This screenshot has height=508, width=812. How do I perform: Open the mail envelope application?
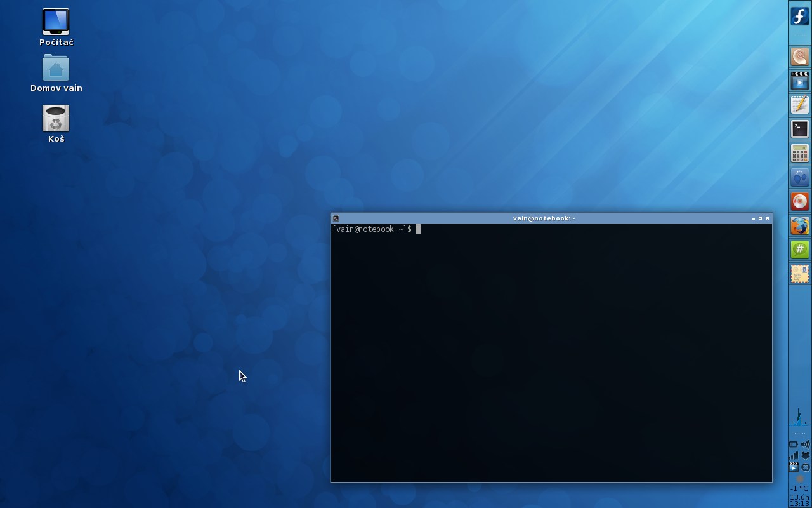click(800, 274)
